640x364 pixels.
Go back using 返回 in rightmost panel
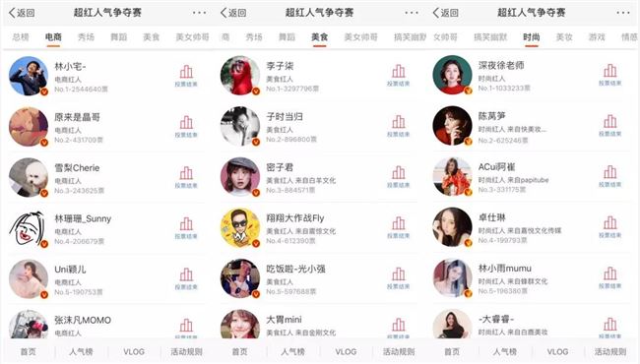446,13
